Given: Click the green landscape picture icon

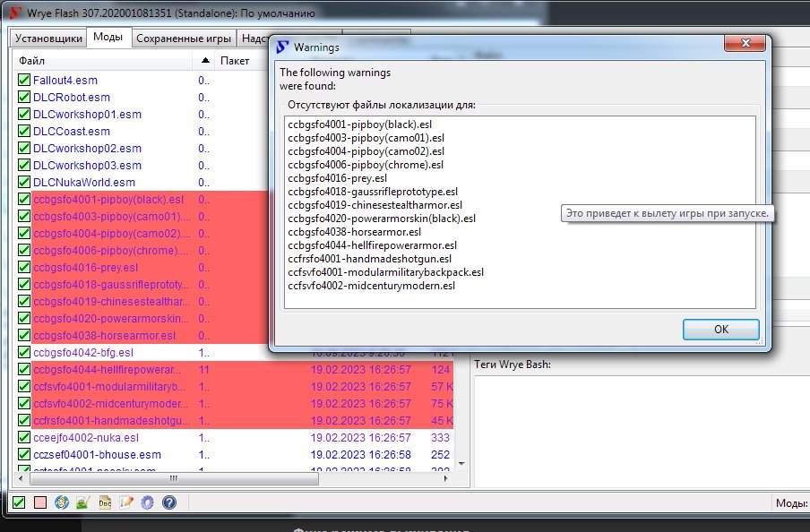Looking at the screenshot, I should click(x=83, y=503).
